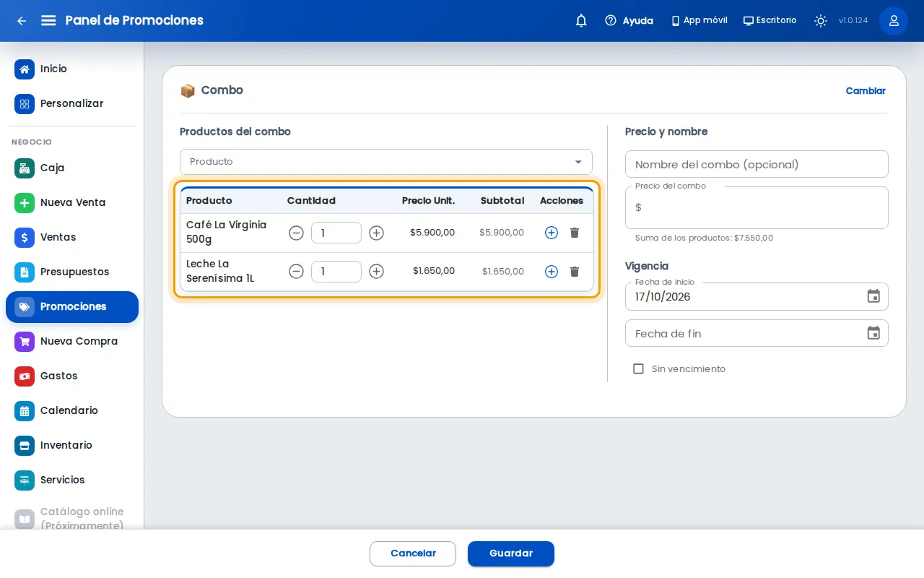Click blue add icon for Leche La Serenísima

552,272
